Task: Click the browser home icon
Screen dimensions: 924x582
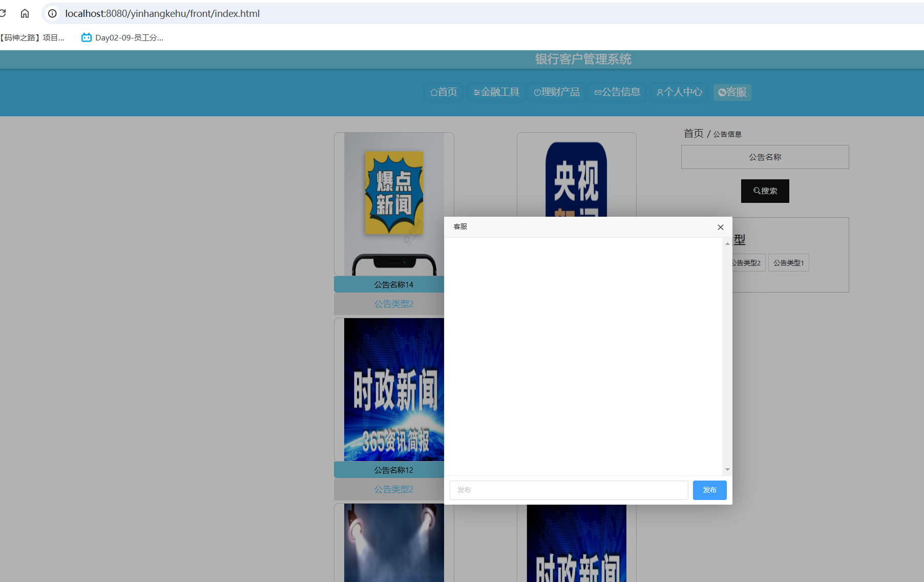Action: pyautogui.click(x=25, y=13)
